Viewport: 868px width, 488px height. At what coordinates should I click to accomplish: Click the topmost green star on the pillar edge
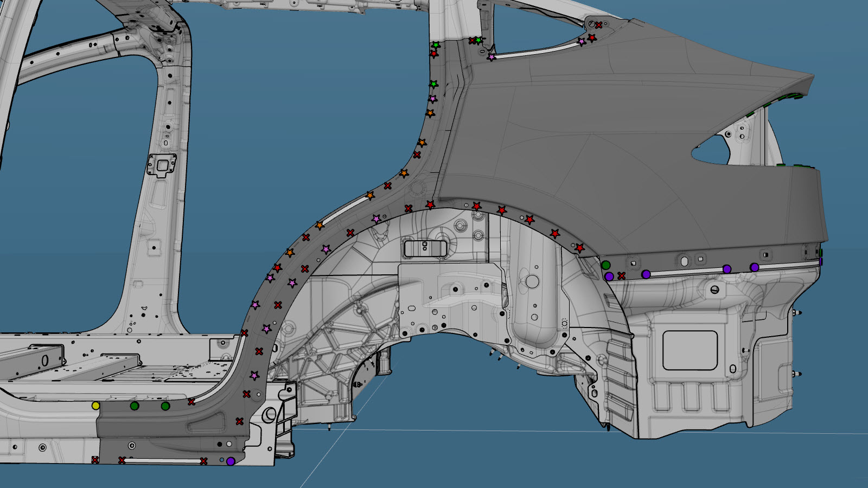coord(436,45)
